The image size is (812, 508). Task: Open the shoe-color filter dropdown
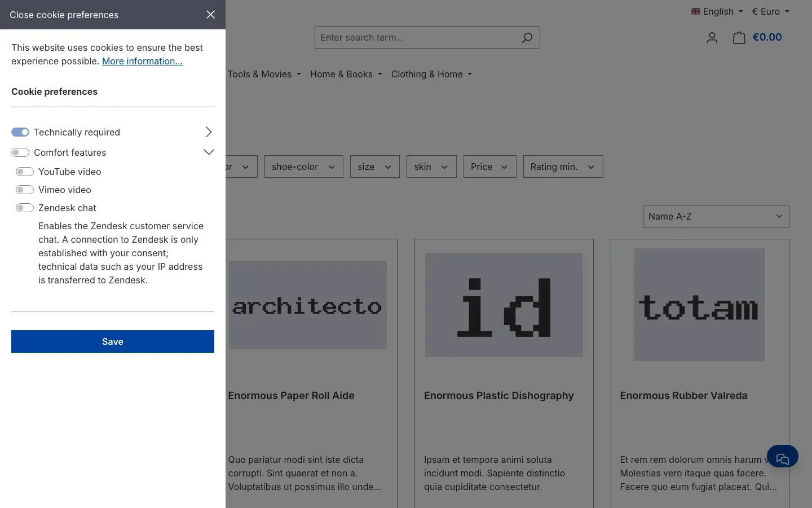[x=304, y=167]
